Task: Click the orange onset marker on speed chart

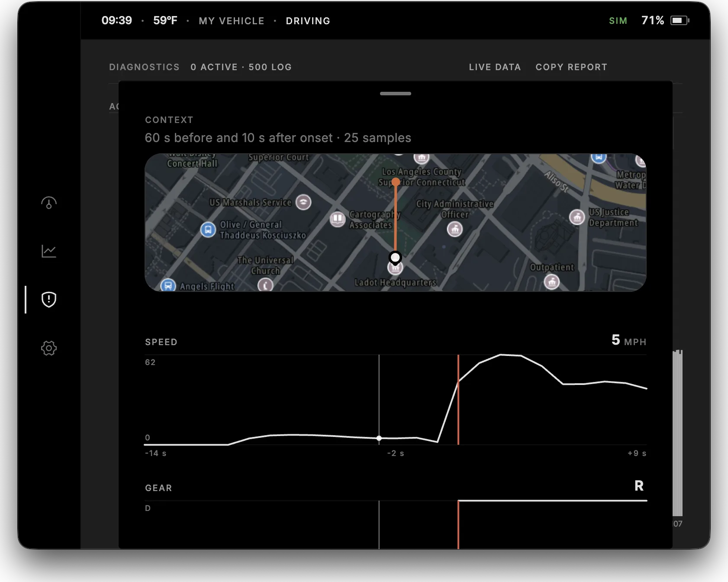Action: pyautogui.click(x=458, y=399)
